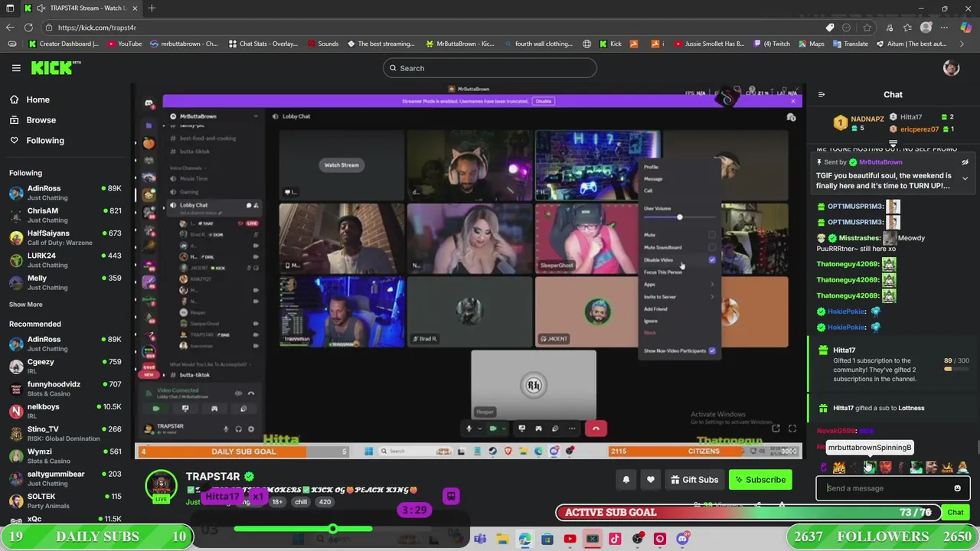980x551 pixels.
Task: Open the emoji picker in chat box
Action: pyautogui.click(x=957, y=488)
